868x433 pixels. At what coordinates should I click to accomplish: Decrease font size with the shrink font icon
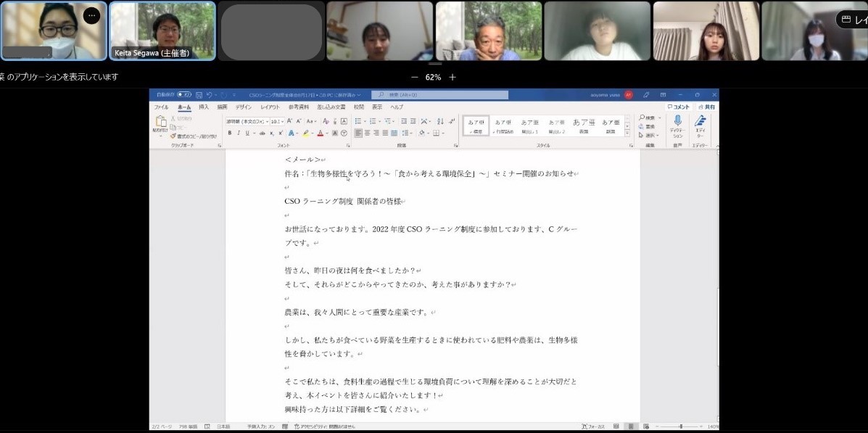point(299,120)
